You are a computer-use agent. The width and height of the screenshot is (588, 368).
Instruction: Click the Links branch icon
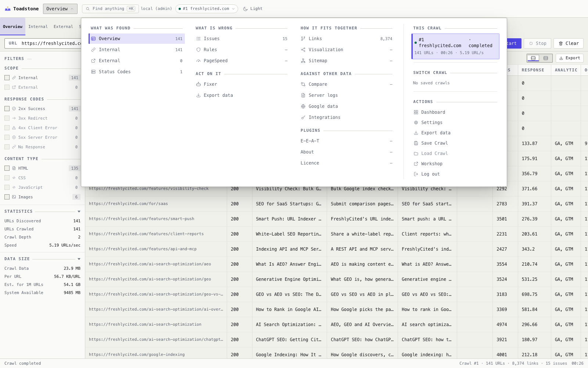tap(303, 39)
